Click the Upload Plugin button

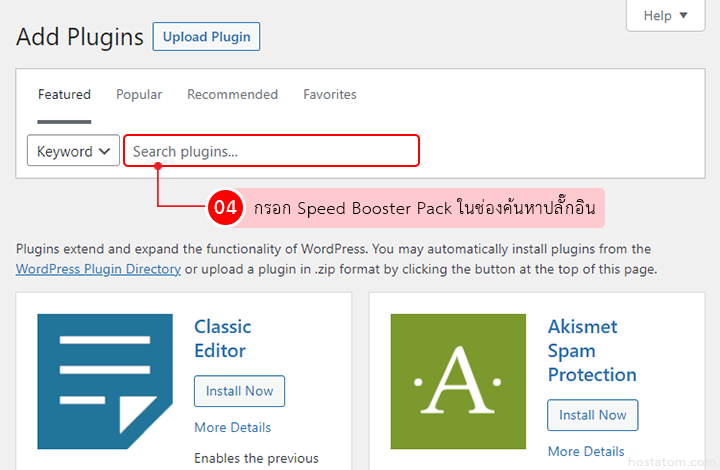[x=206, y=37]
